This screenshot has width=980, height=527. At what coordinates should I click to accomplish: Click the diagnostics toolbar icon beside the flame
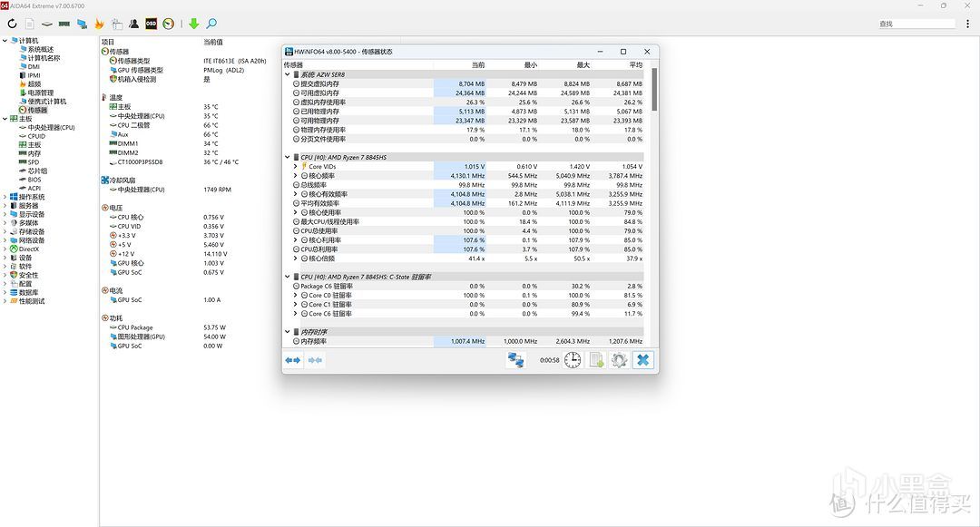coord(117,24)
